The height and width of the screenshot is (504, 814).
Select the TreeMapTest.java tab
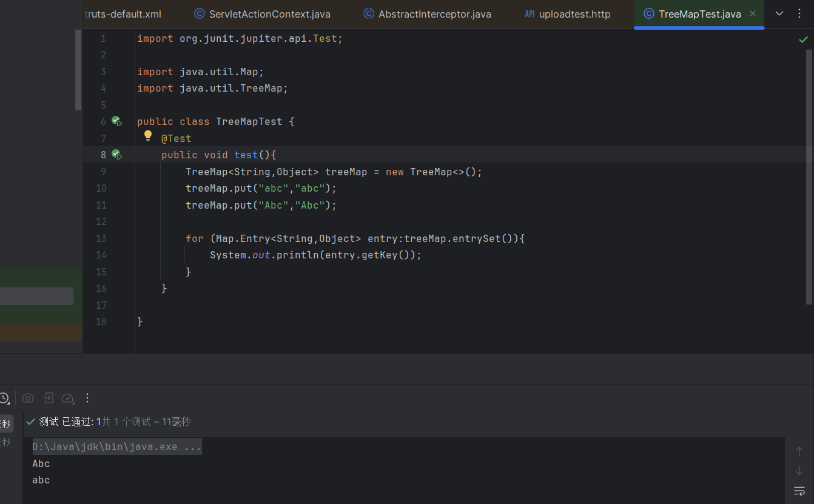699,14
